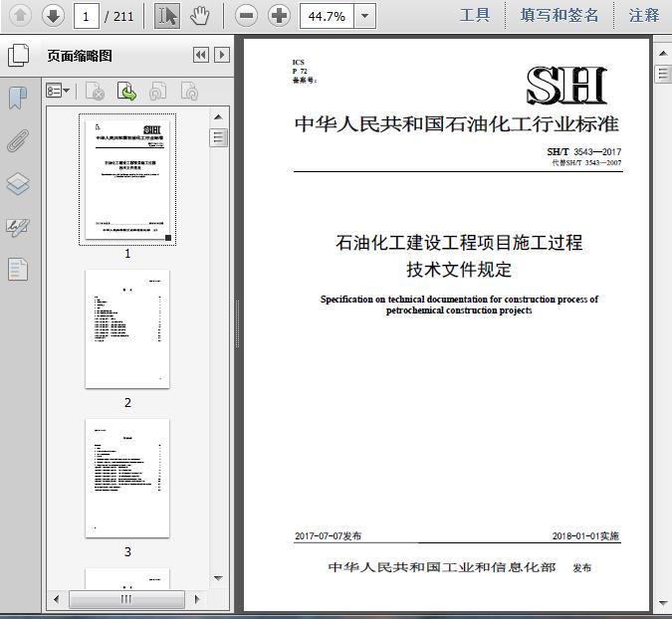Toggle the text selection arrow tool
This screenshot has width=672, height=619.
click(167, 15)
